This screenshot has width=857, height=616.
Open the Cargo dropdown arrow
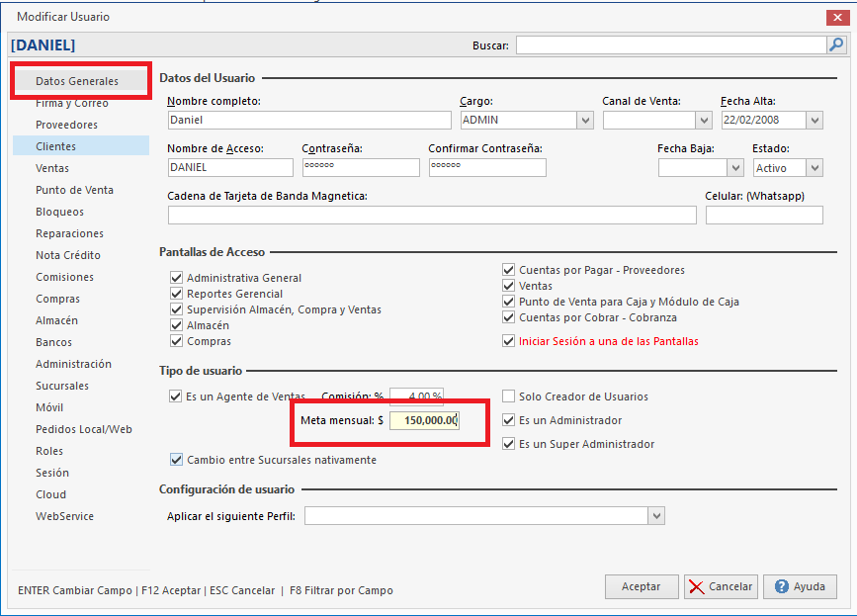point(585,121)
